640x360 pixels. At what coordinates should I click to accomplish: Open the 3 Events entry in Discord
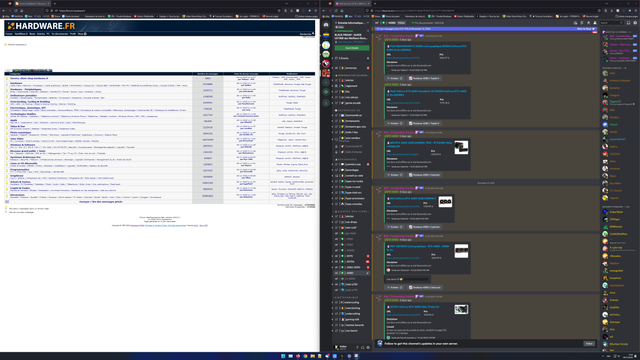pyautogui.click(x=352, y=58)
